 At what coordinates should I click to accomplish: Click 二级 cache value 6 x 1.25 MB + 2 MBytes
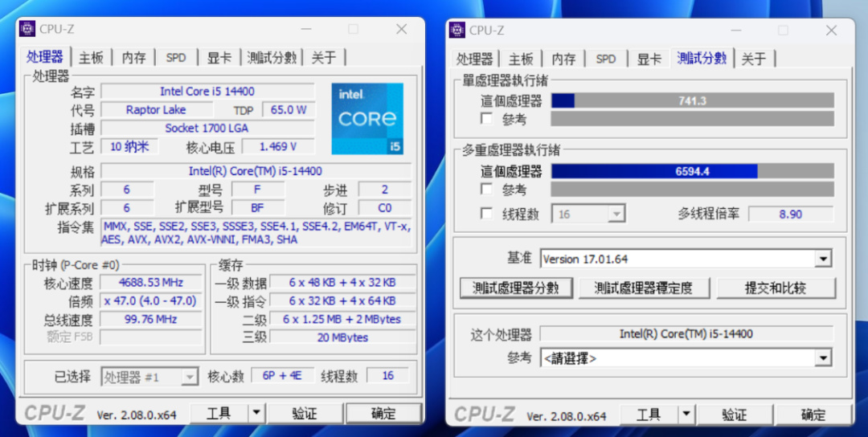(x=342, y=319)
